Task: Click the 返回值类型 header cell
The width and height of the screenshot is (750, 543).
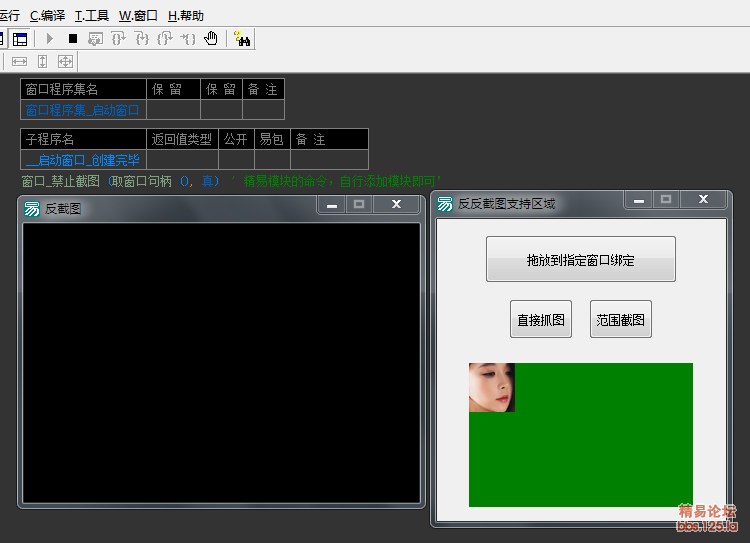Action: [182, 139]
